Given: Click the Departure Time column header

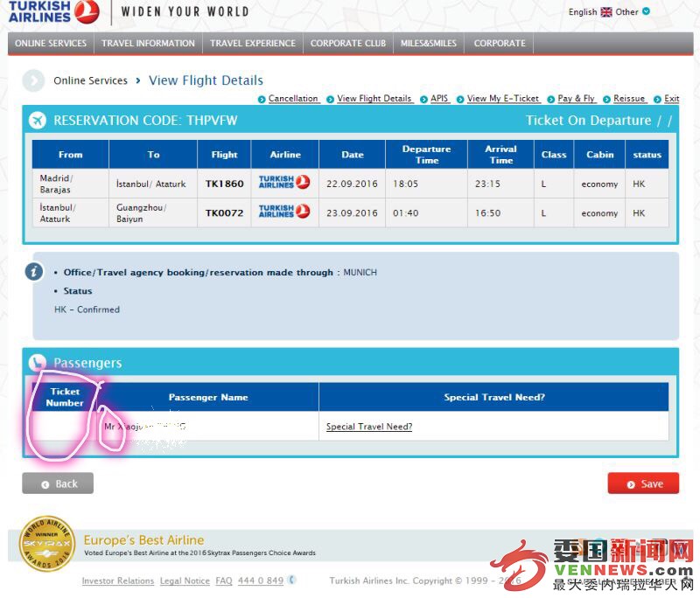Looking at the screenshot, I should [x=427, y=154].
